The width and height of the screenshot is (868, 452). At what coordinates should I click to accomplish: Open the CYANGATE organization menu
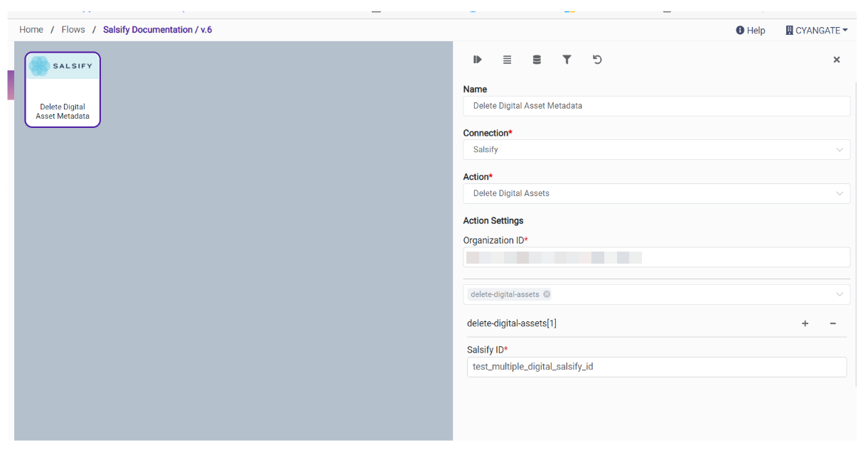coord(816,30)
